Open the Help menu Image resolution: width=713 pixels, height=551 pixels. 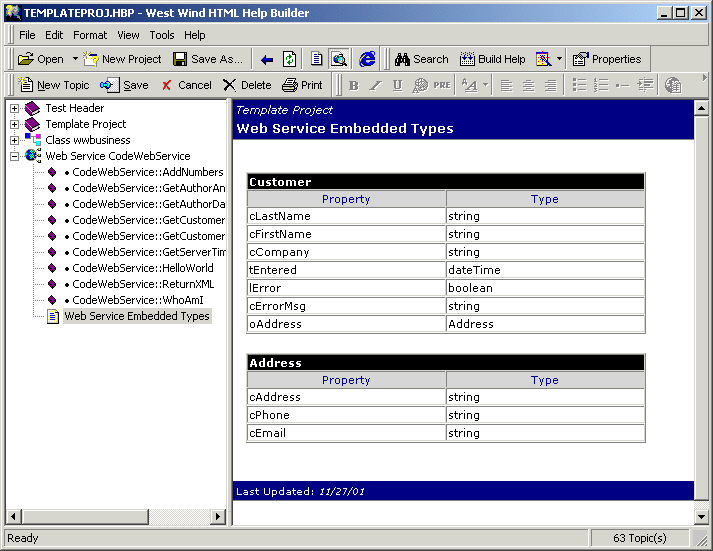coord(195,35)
